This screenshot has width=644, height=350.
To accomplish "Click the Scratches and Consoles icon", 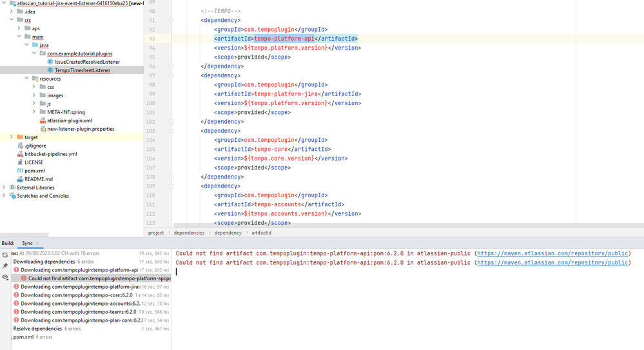I will coord(12,196).
